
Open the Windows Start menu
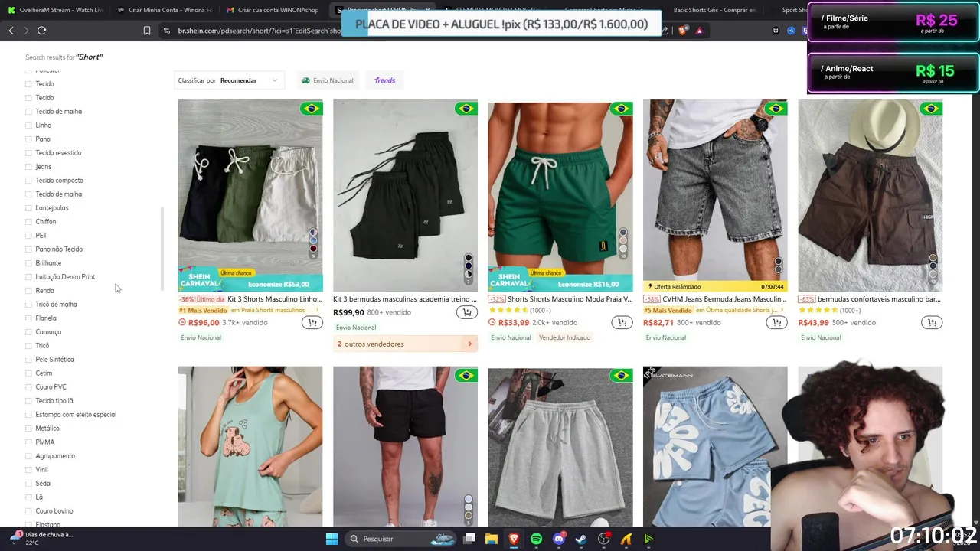332,539
